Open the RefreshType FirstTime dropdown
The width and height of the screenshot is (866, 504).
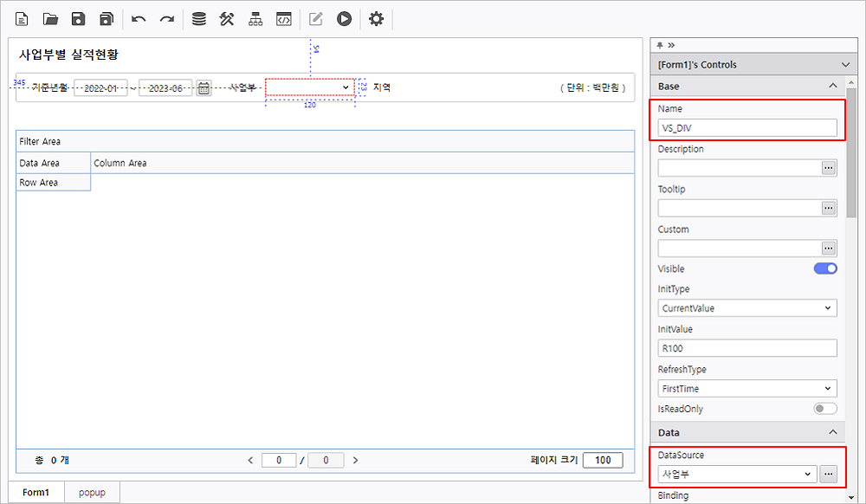pos(747,389)
